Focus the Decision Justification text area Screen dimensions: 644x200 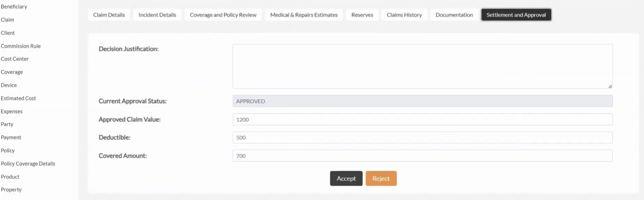(x=422, y=66)
